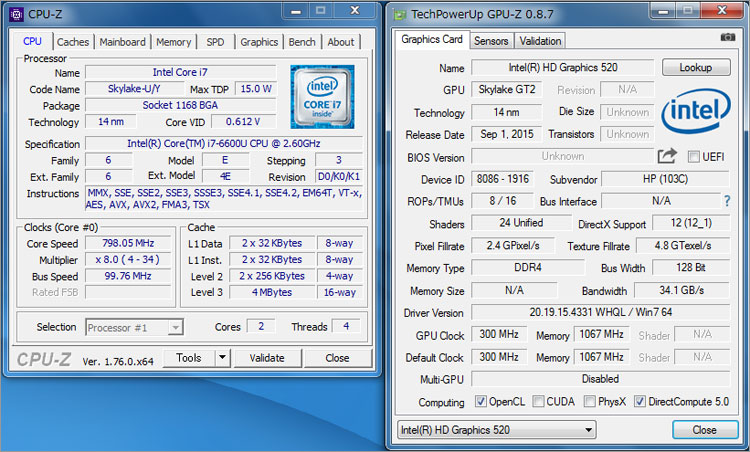750x452 pixels.
Task: Click the Code Name value Skylake-U/Y
Action: [134, 88]
